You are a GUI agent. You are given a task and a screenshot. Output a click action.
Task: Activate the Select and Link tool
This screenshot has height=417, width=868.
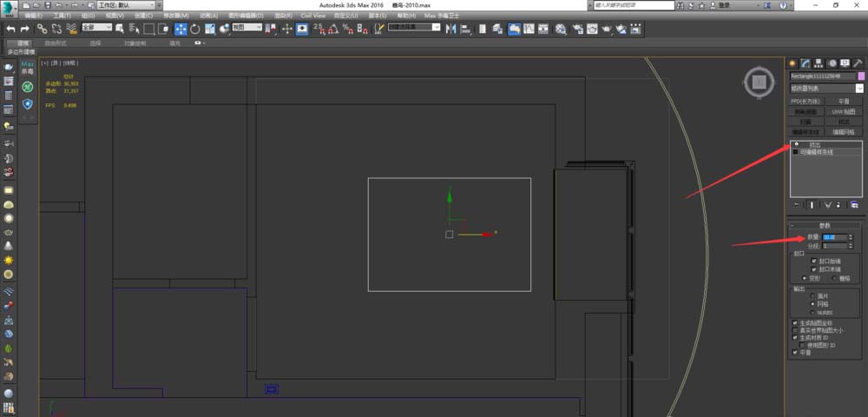(x=42, y=29)
